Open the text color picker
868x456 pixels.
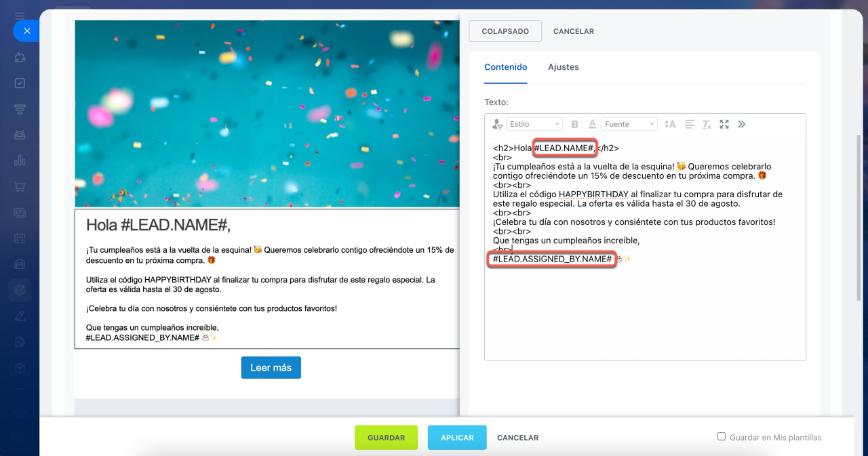pyautogui.click(x=592, y=124)
